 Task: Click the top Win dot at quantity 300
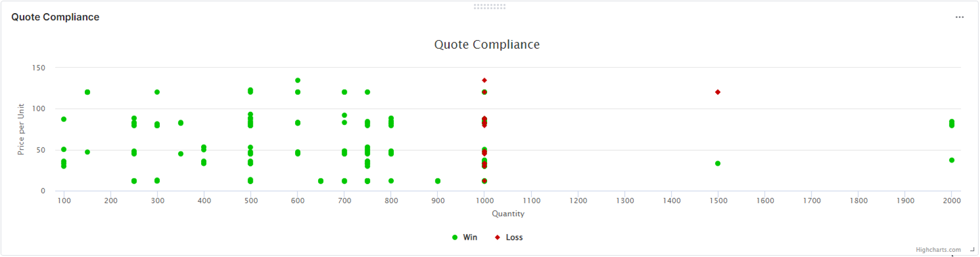point(157,92)
